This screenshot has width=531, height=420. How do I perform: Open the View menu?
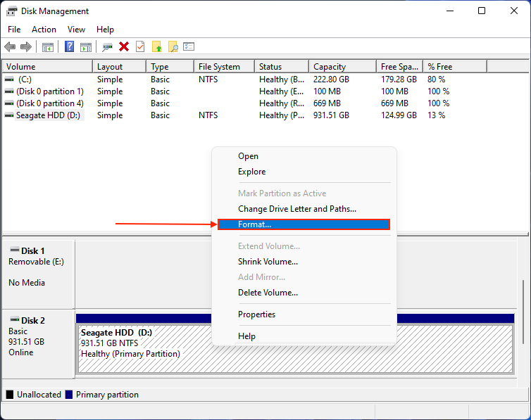click(76, 30)
